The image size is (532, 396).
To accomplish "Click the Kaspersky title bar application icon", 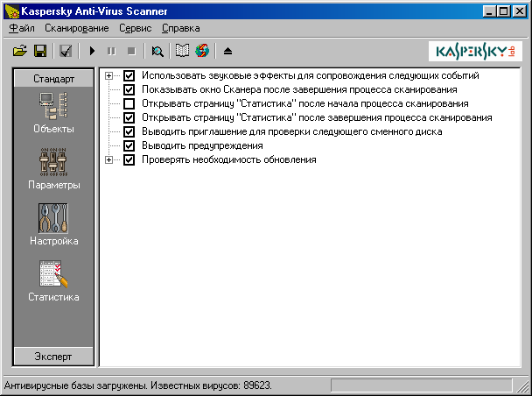I will click(12, 11).
